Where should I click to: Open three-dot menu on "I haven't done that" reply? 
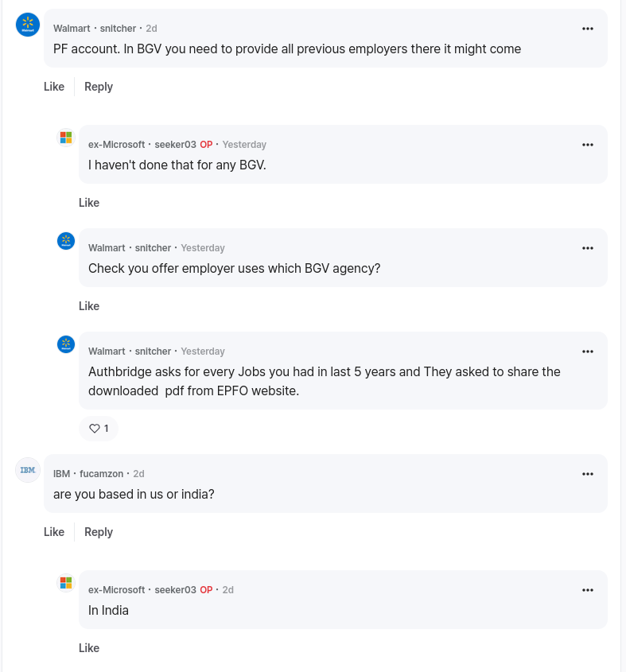(x=587, y=145)
